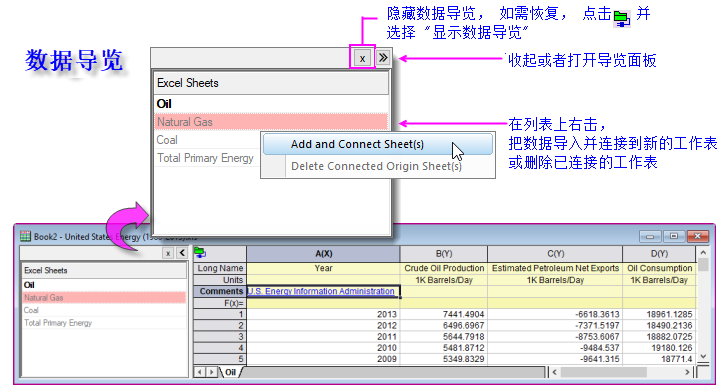The height and width of the screenshot is (385, 721).
Task: Select Natural Gas in enlarged Excel Sheets list
Action: coord(271,122)
